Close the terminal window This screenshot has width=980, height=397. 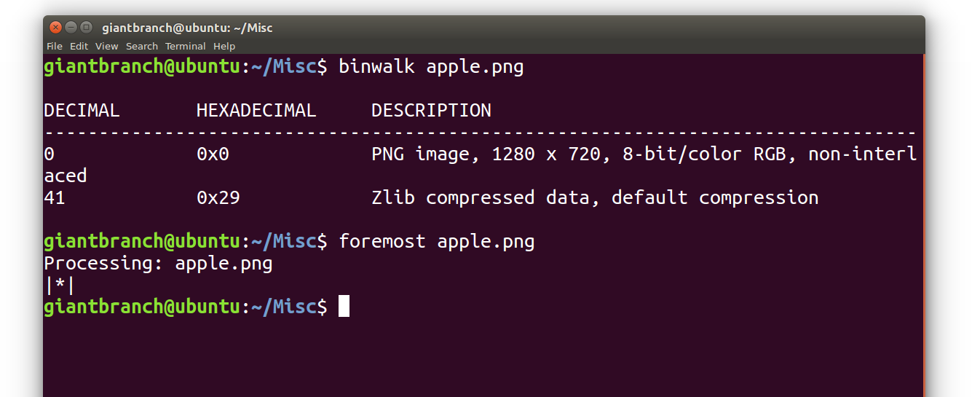55,28
